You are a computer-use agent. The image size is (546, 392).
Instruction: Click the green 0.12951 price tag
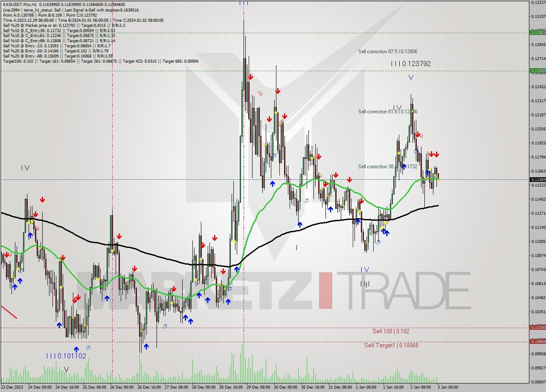click(x=537, y=32)
